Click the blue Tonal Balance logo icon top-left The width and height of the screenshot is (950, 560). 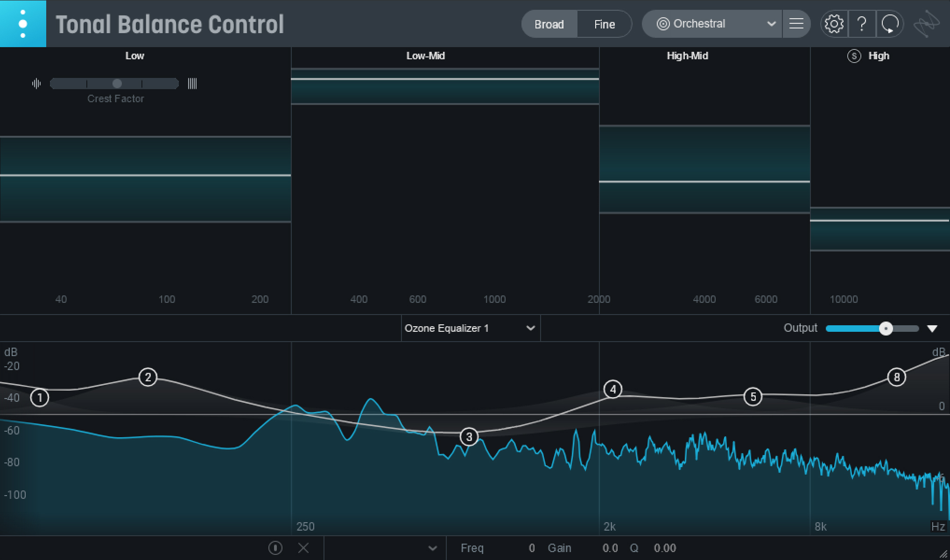click(23, 24)
